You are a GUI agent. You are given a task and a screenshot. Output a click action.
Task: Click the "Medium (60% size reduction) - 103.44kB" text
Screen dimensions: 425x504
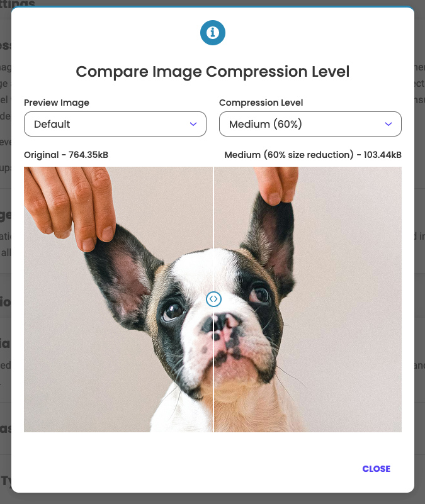click(x=313, y=155)
